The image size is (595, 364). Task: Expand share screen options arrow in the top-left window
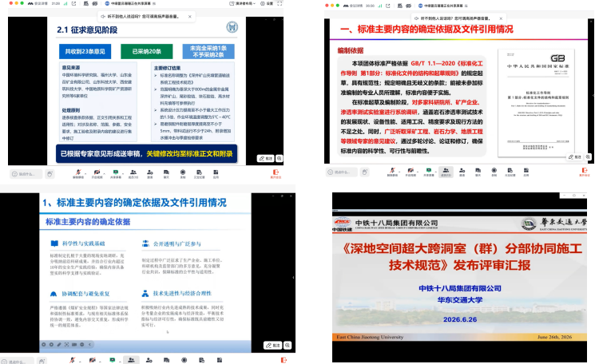pyautogui.click(x=122, y=172)
